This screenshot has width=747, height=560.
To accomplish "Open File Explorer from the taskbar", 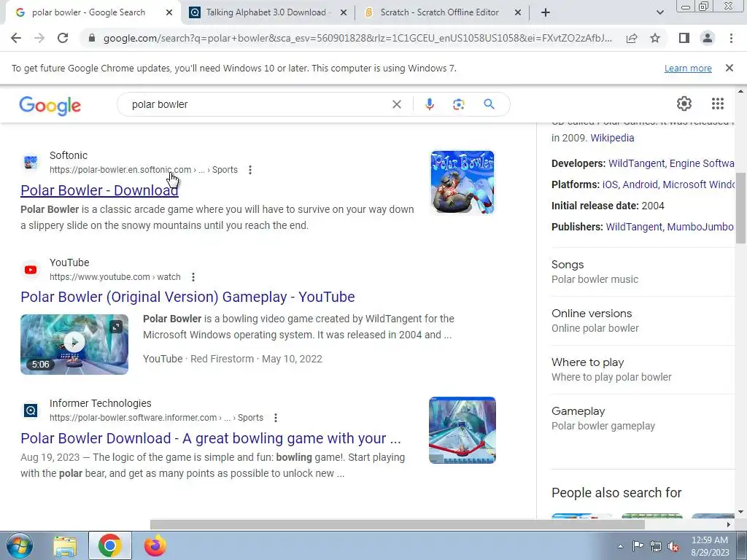I will coord(65,546).
